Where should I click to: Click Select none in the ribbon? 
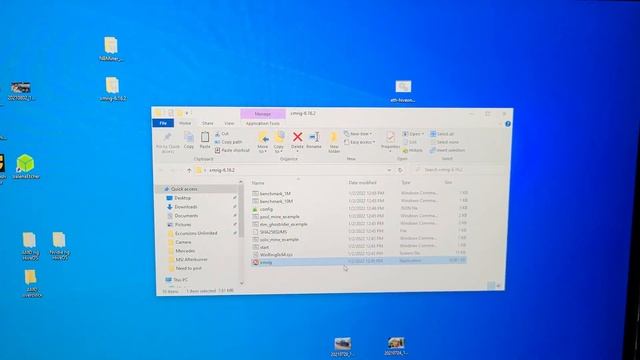point(444,142)
